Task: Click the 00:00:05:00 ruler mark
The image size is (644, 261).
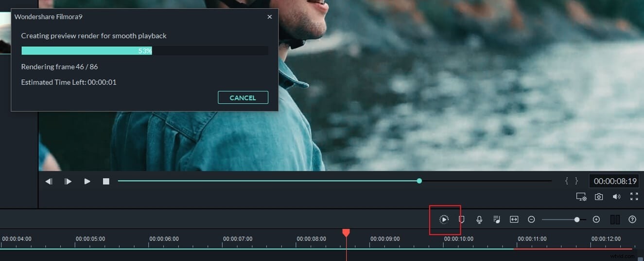Action: point(91,239)
